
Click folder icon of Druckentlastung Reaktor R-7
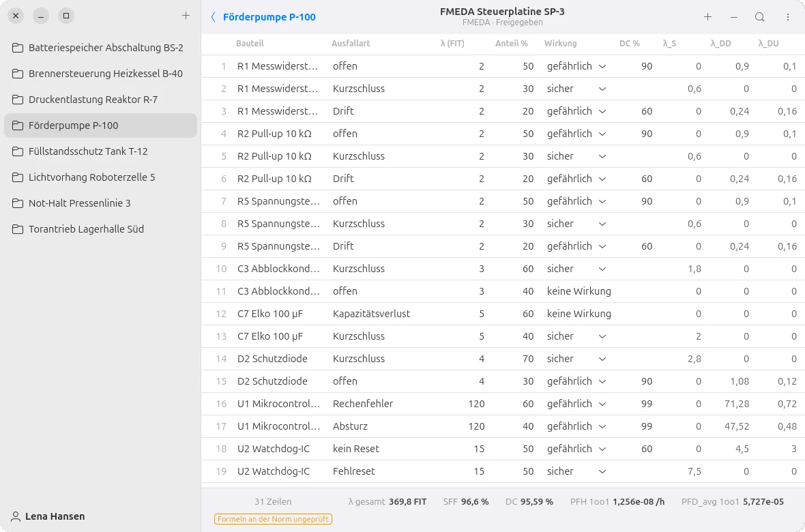pos(18,100)
